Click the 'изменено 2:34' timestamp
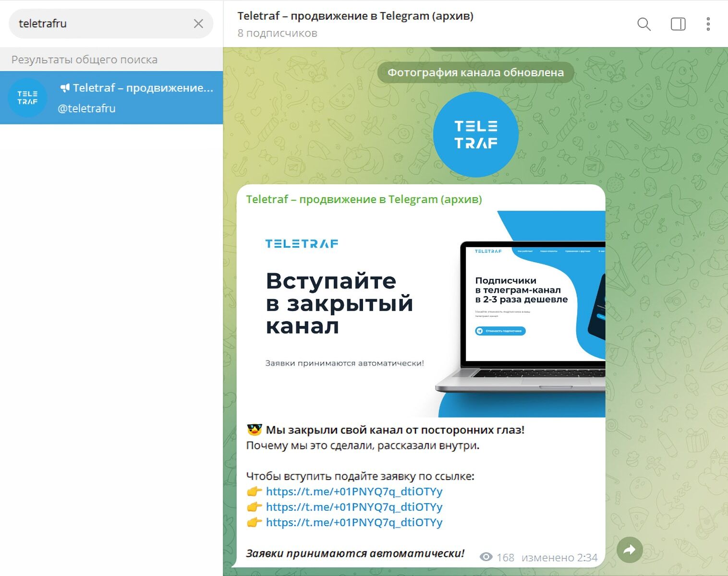This screenshot has height=576, width=728. pos(559,557)
